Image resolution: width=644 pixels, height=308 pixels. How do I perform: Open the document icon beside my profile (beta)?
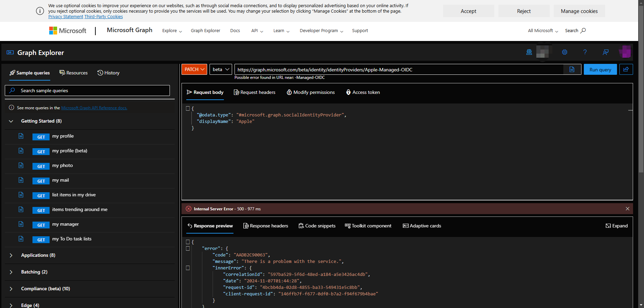tap(21, 151)
